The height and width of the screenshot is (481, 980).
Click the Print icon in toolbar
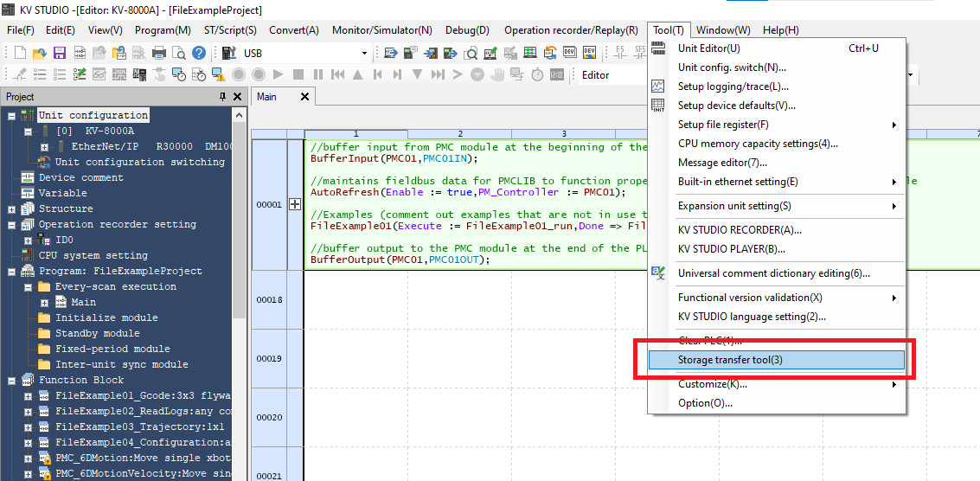coord(158,54)
